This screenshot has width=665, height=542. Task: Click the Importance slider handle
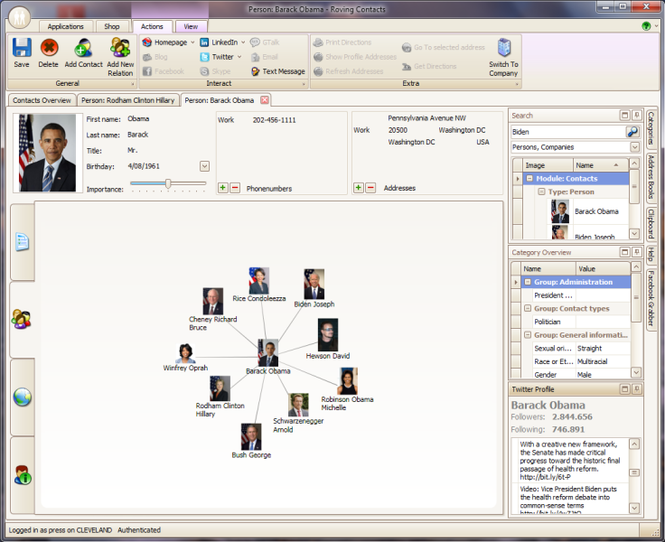pos(168,183)
